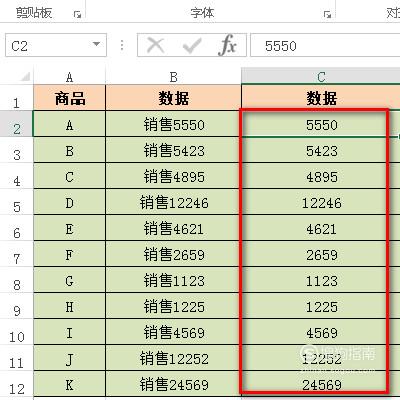Viewport: 400px width, 400px height.
Task: Select column B header
Action: click(173, 77)
